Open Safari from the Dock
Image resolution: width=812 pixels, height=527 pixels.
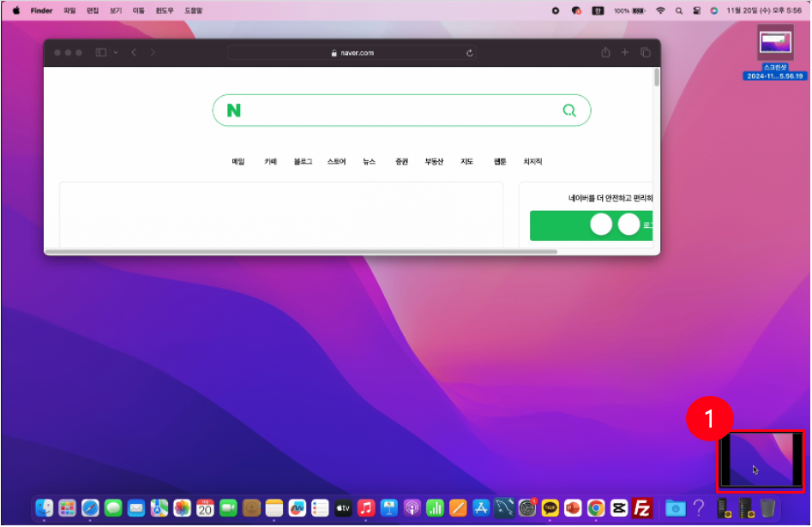[90, 508]
